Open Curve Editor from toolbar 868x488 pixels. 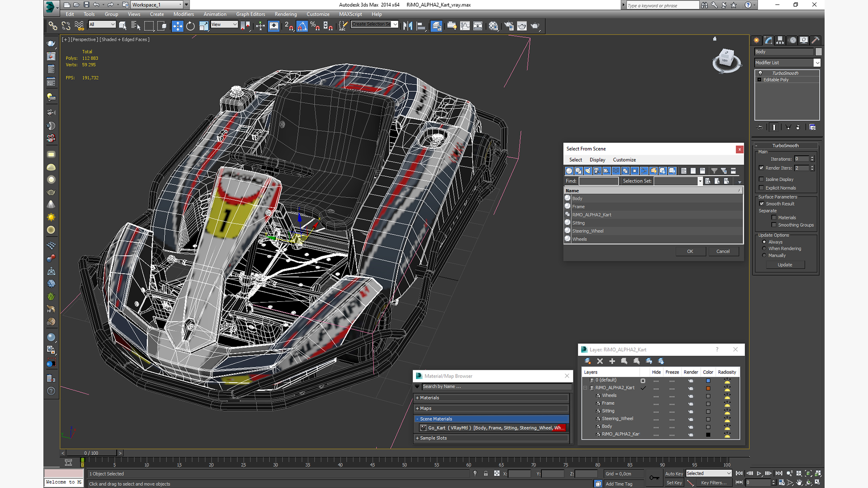click(465, 26)
